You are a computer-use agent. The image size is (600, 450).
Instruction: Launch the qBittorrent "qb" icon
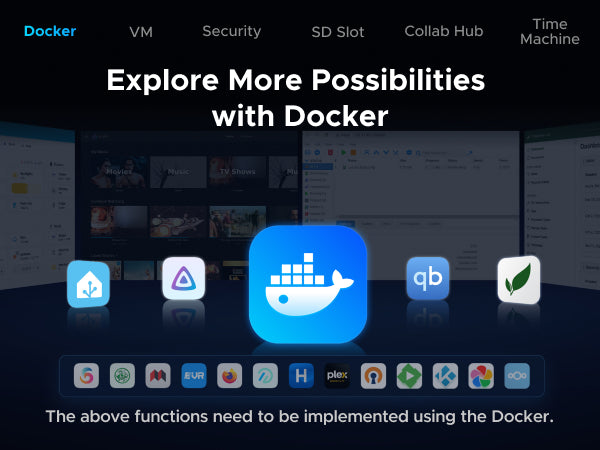(427, 279)
